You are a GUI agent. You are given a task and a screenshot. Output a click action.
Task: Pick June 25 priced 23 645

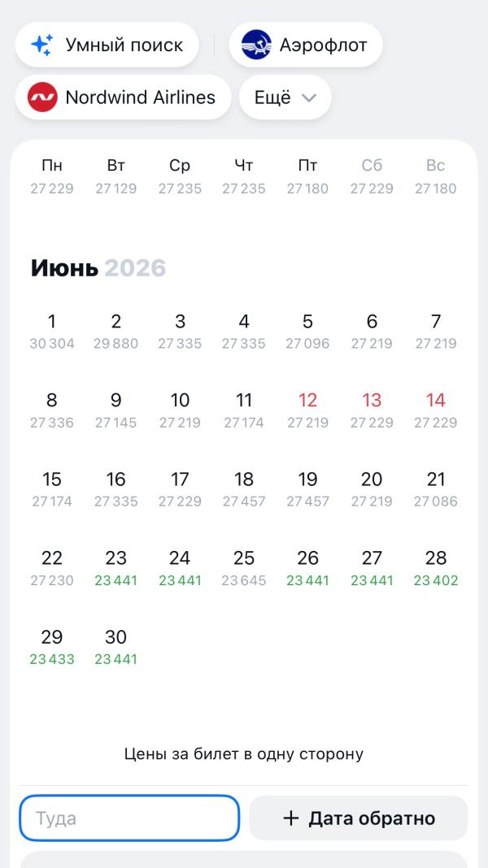click(x=244, y=566)
